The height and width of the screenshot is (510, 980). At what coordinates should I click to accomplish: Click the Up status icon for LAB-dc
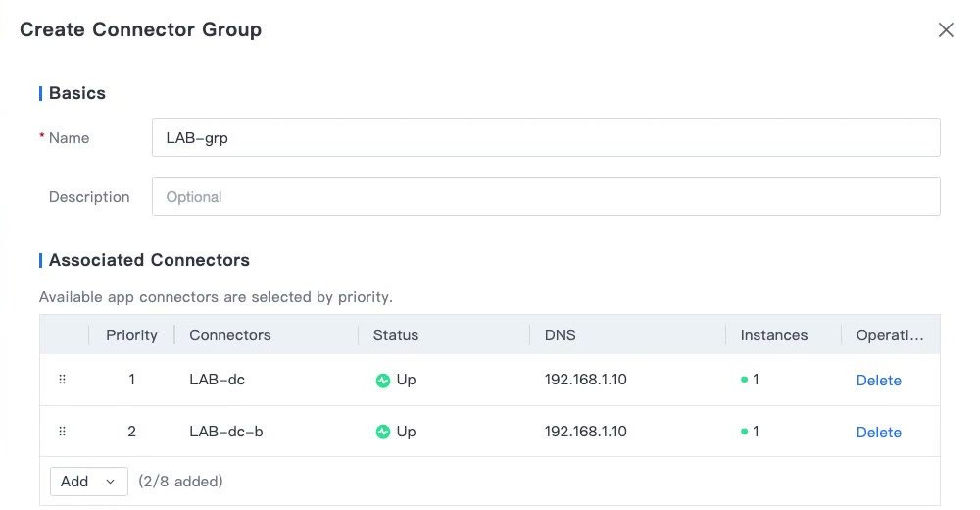pos(382,380)
